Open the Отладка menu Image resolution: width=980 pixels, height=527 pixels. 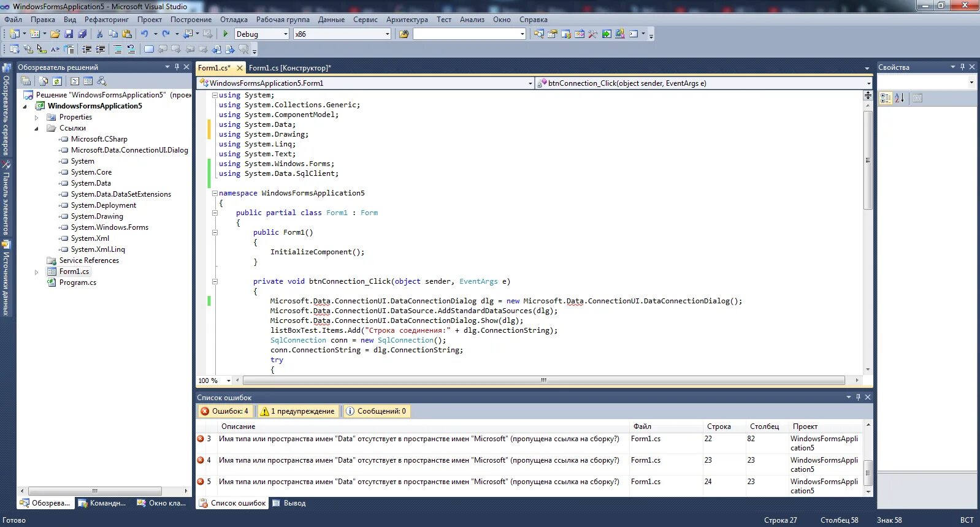click(x=234, y=20)
